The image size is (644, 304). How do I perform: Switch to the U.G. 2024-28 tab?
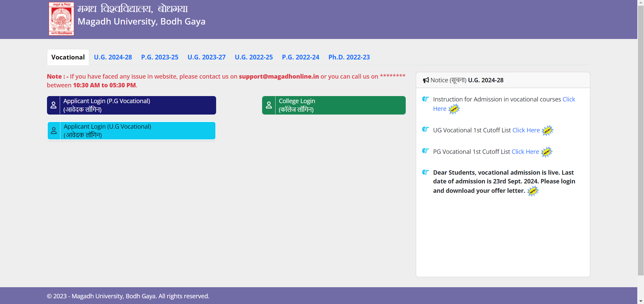click(113, 57)
